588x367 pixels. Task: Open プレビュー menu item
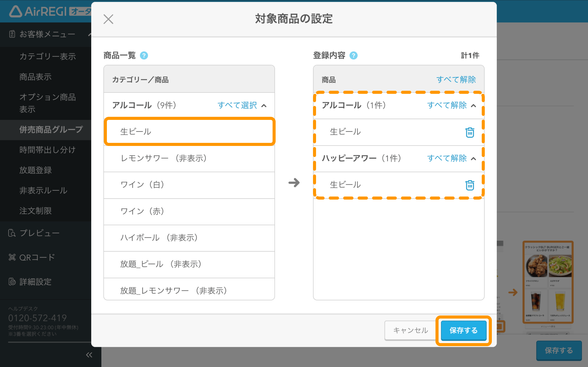40,233
